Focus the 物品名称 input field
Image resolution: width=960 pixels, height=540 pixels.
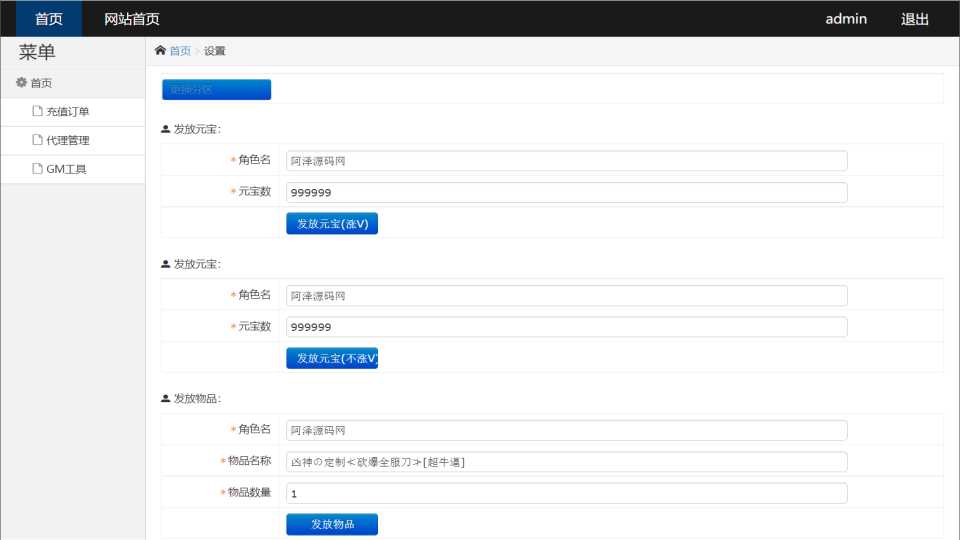click(x=566, y=462)
